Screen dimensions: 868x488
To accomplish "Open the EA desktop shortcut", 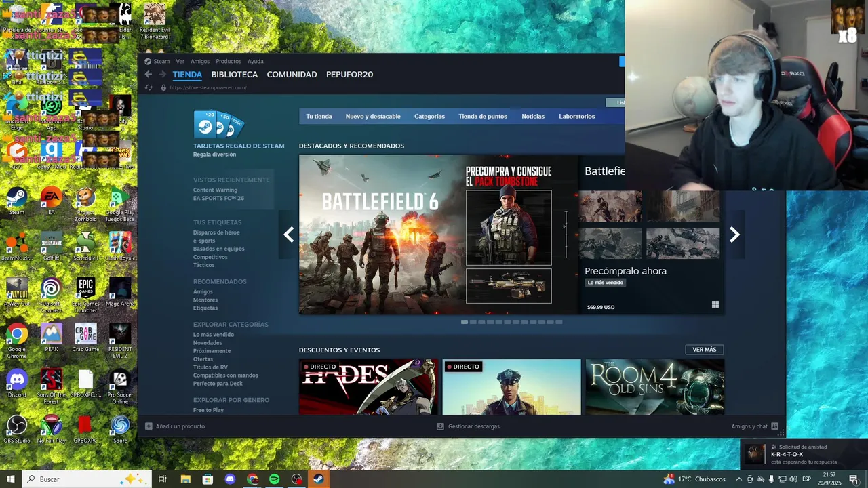I will click(51, 201).
